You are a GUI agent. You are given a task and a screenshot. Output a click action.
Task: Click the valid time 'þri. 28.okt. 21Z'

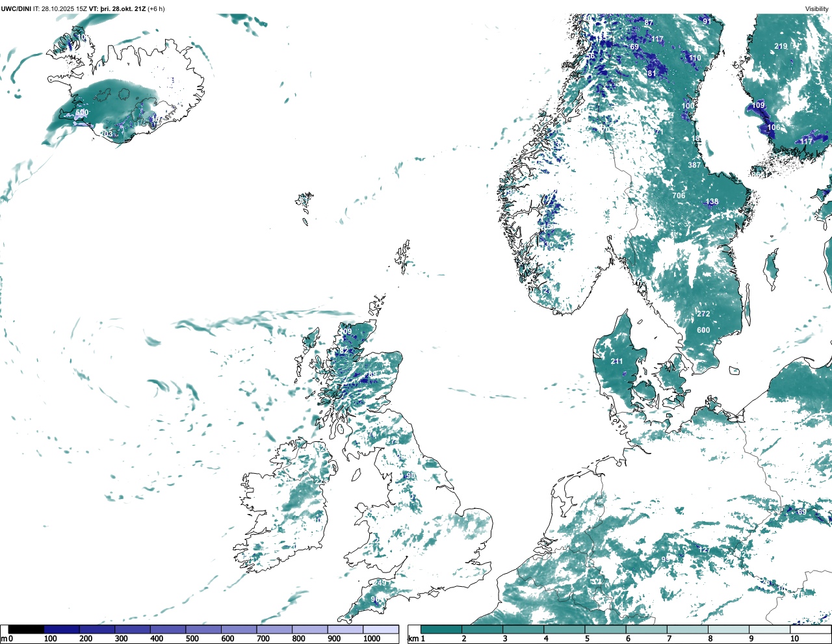click(123, 8)
